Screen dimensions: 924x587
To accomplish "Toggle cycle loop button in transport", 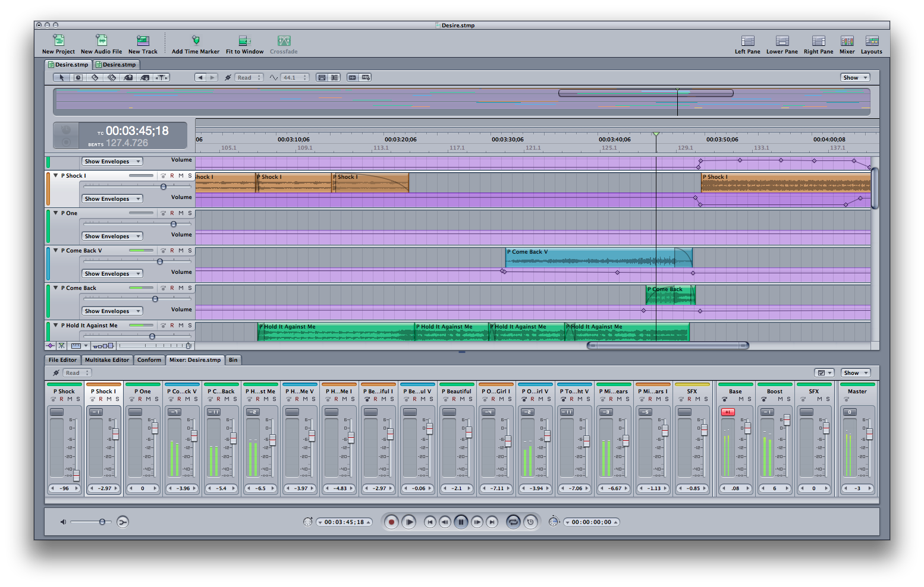I will point(513,522).
